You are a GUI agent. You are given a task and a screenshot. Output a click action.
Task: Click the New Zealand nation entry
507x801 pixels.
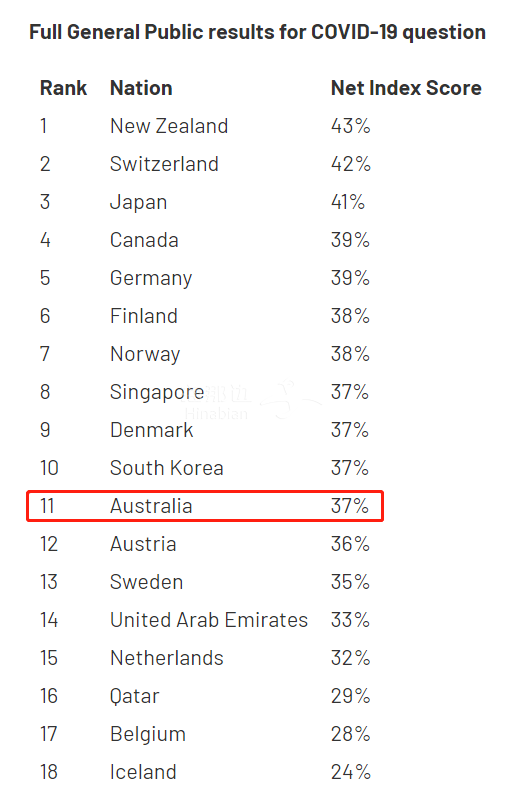[169, 126]
